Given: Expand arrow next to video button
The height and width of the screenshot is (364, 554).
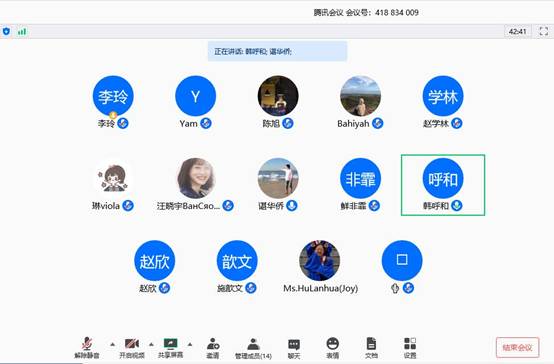Looking at the screenshot, I should [x=151, y=344].
